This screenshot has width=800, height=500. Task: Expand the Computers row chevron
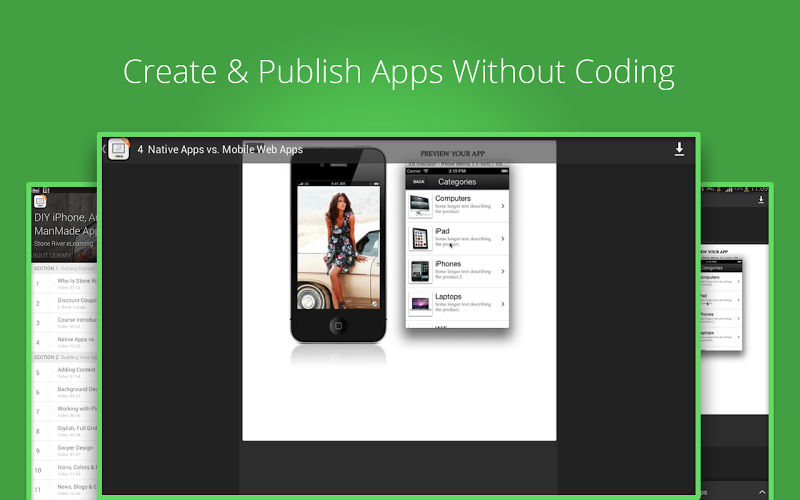502,206
